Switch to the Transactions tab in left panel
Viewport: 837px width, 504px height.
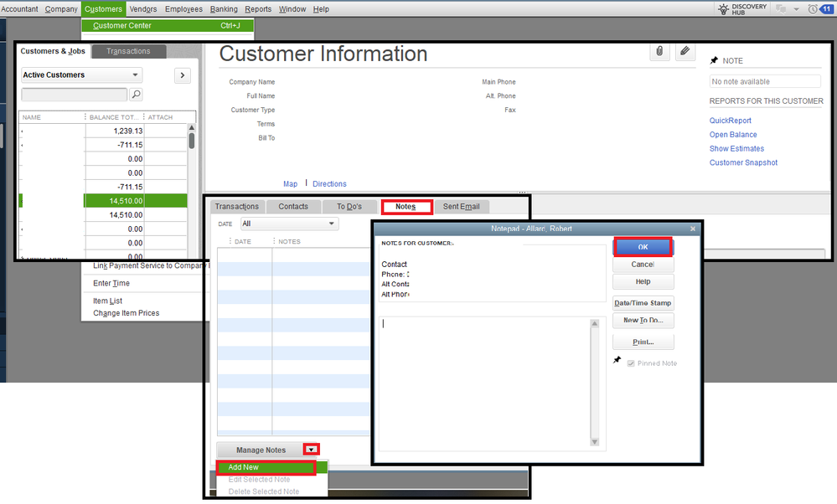point(128,51)
